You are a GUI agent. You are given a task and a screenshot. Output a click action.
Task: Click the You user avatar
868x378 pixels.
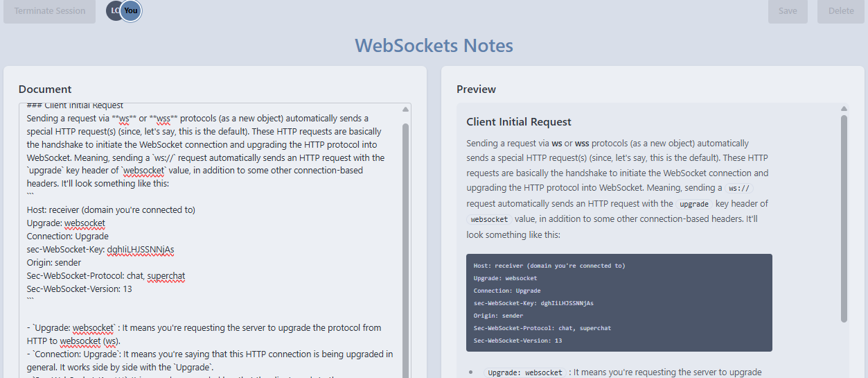pyautogui.click(x=131, y=10)
